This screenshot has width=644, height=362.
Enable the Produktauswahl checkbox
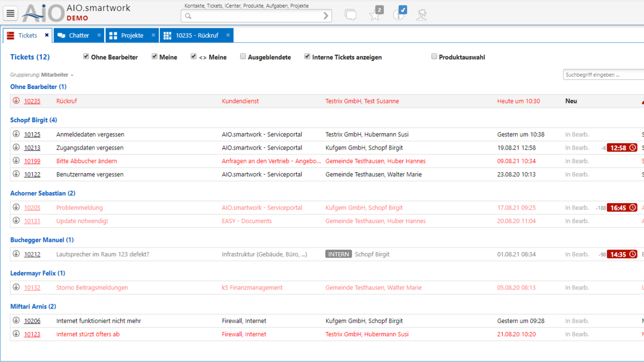tap(434, 56)
